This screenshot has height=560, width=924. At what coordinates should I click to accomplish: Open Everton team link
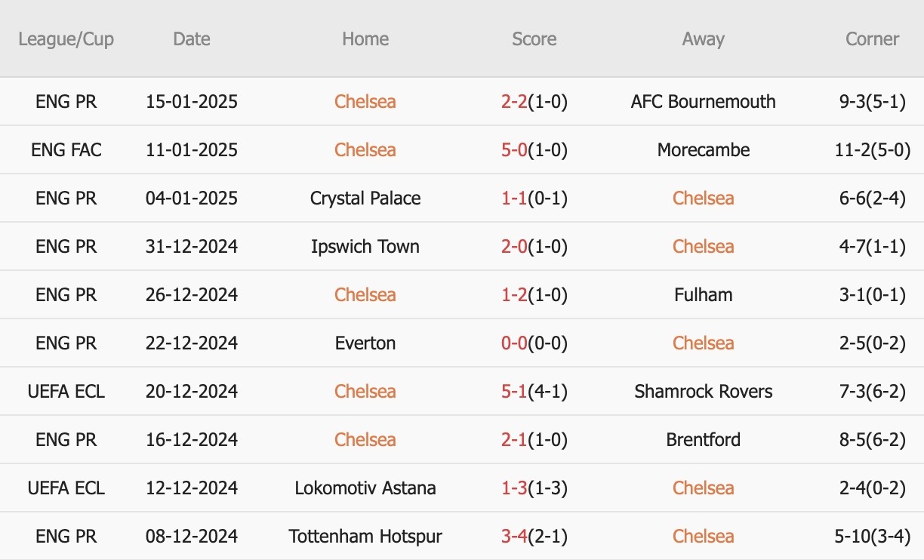[x=365, y=343]
